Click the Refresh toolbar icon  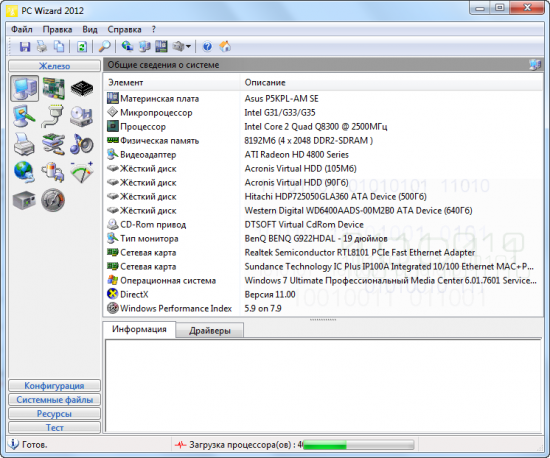tap(82, 46)
